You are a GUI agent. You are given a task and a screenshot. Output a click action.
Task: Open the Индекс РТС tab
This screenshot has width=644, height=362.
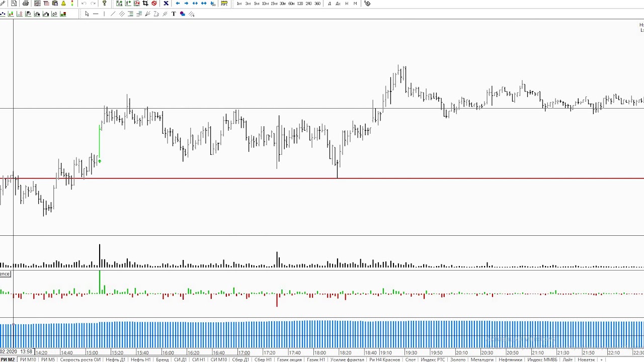(433, 359)
